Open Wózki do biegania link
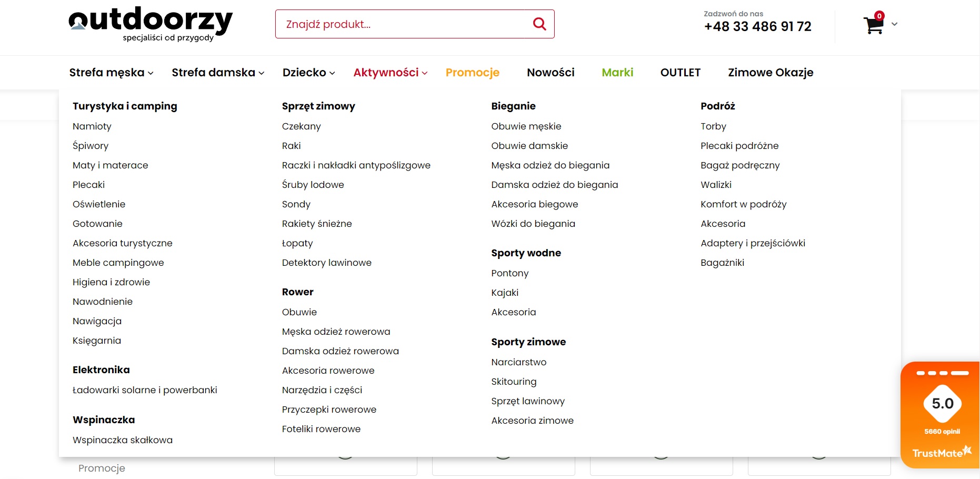The width and height of the screenshot is (980, 479). pyautogui.click(x=533, y=224)
